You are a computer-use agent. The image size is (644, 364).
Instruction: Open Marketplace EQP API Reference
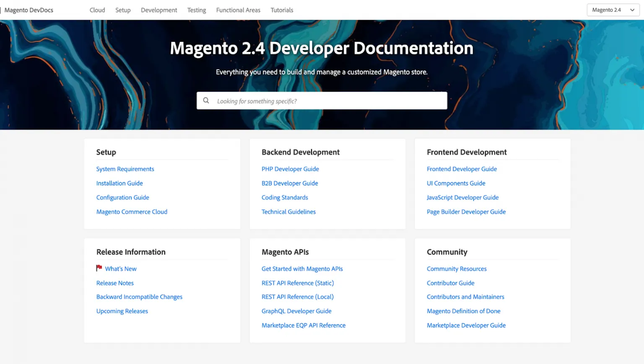point(304,325)
